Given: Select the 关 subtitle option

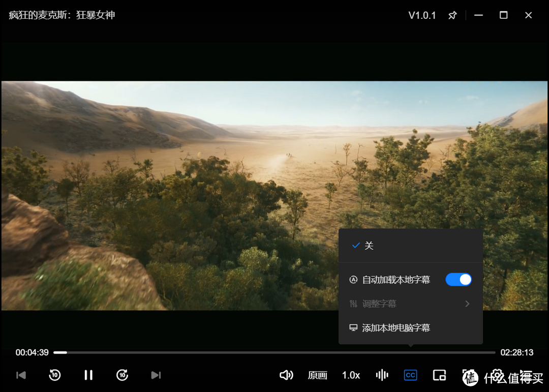Looking at the screenshot, I should [x=370, y=246].
